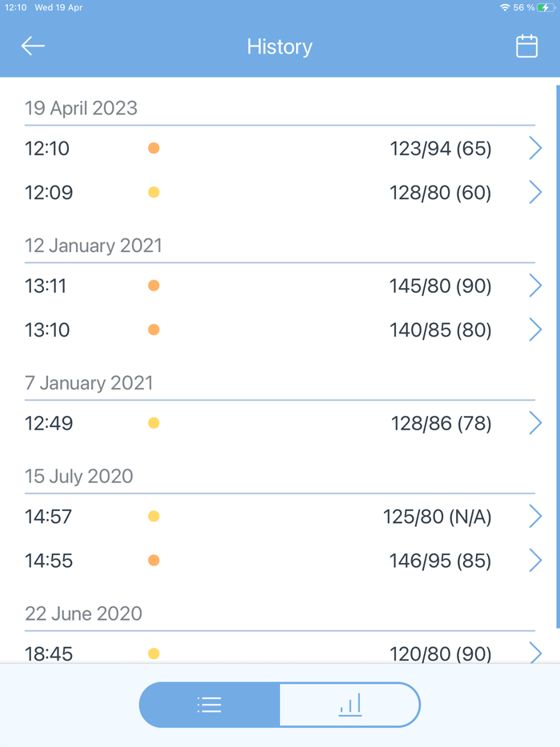Tap the battery level indicator

546,7
